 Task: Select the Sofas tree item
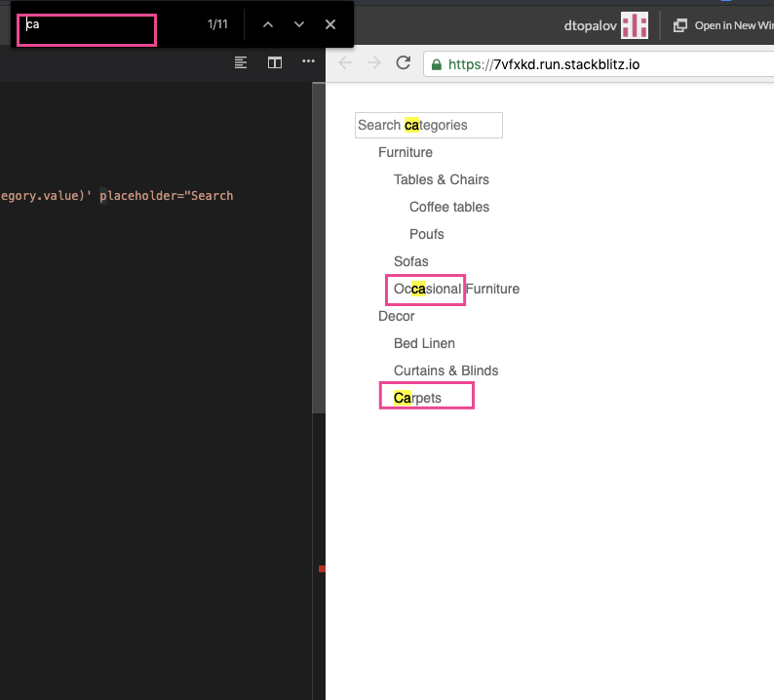pos(410,261)
